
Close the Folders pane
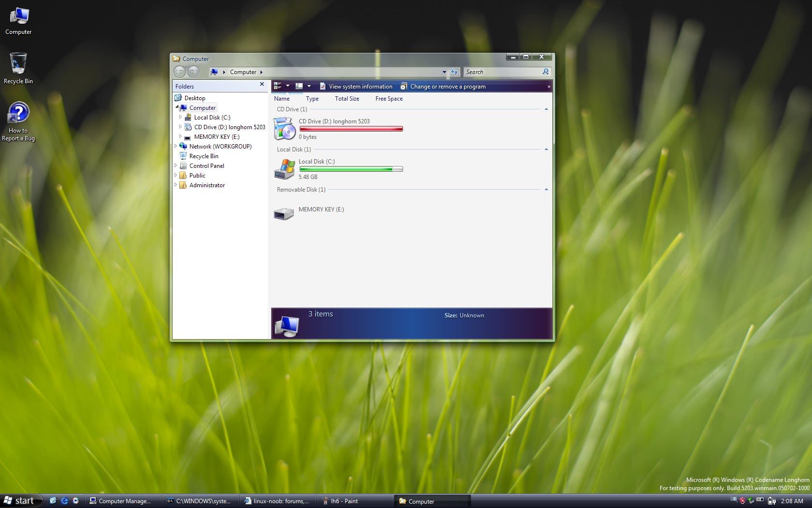coord(262,84)
